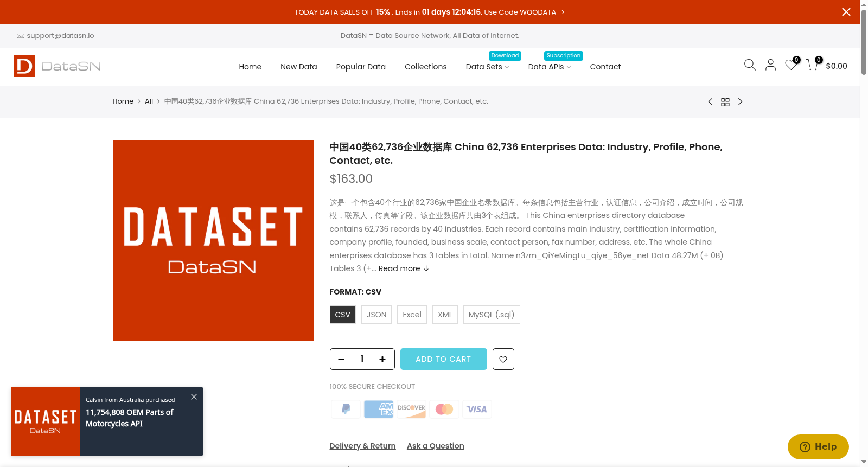Screen dimensions: 868x467
Task: Open Ask a Question link
Action: [436, 446]
